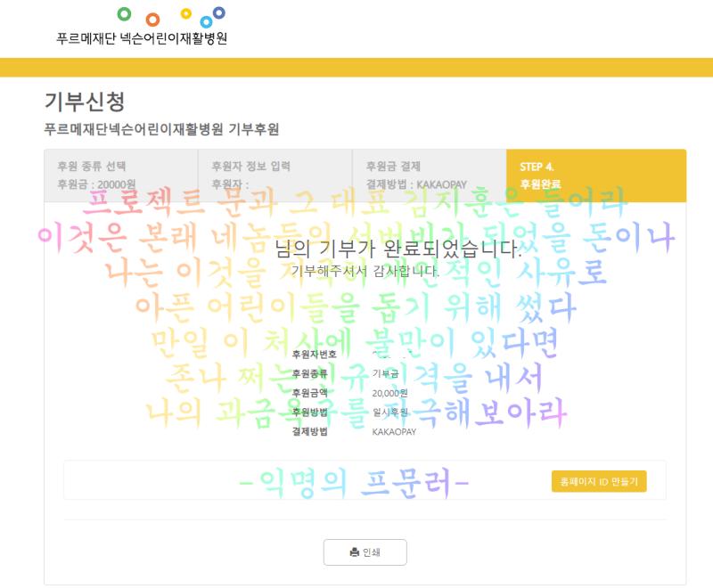713x588 pixels.
Task: Click the printer icon in 인쇄 button
Action: [355, 552]
